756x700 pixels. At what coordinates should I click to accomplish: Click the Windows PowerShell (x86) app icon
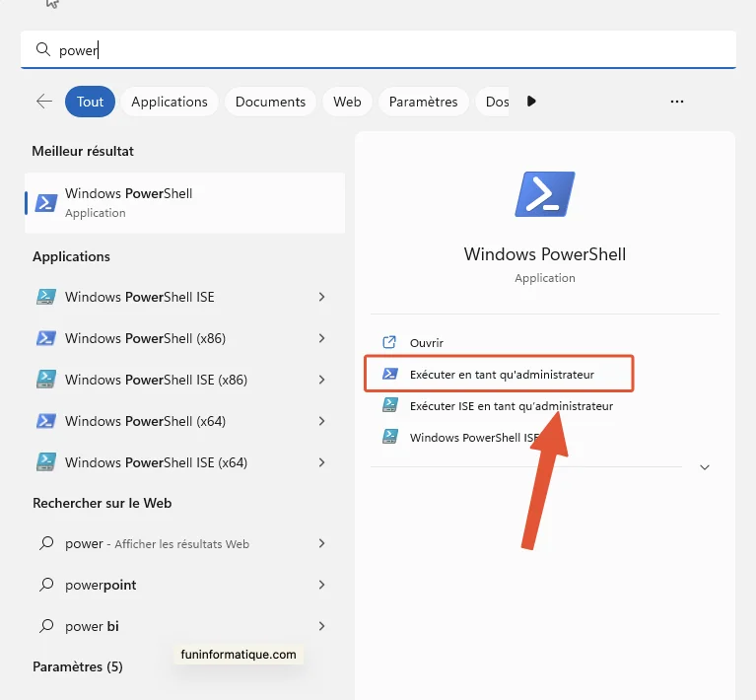pyautogui.click(x=46, y=338)
